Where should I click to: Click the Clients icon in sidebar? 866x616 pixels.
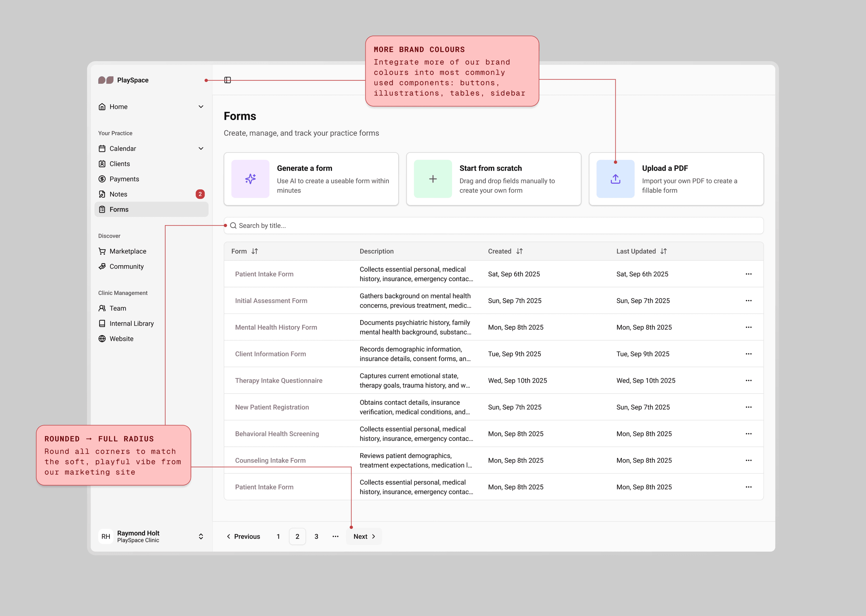pyautogui.click(x=102, y=163)
